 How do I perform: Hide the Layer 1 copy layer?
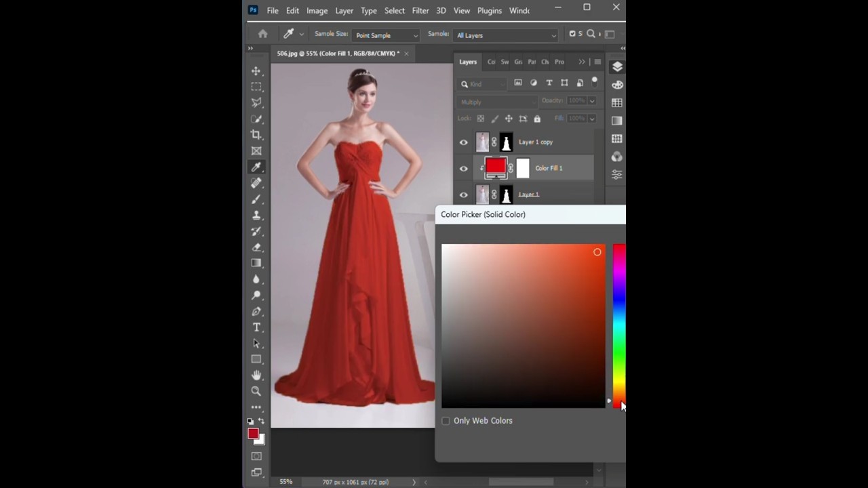point(464,142)
